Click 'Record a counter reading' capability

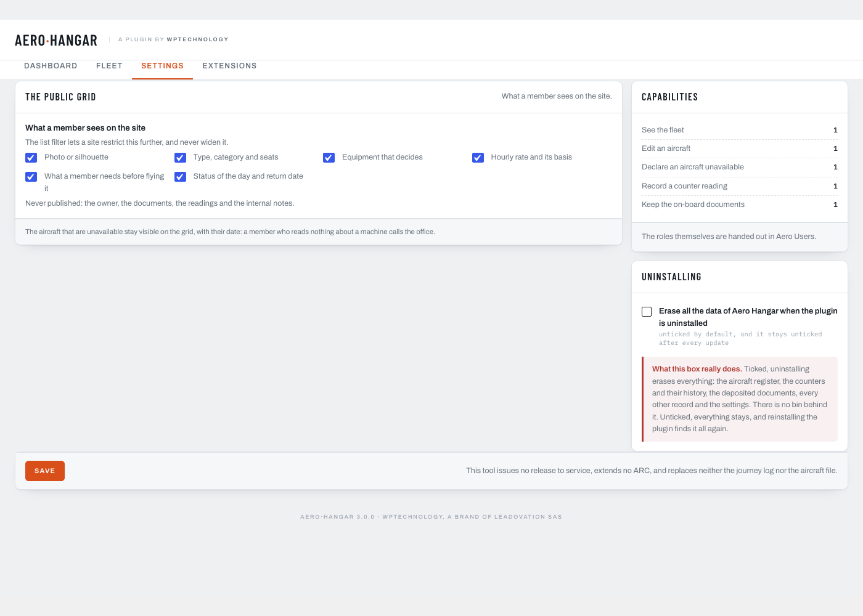pyautogui.click(x=740, y=186)
